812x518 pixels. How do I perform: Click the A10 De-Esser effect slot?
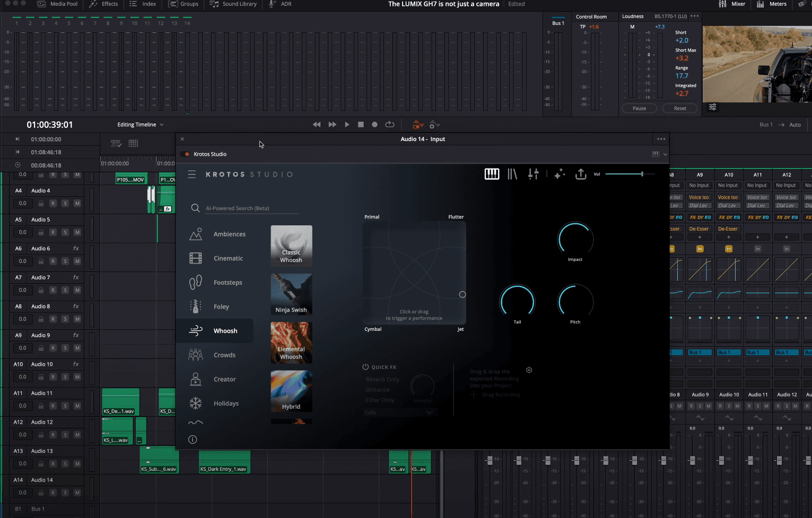coord(728,229)
